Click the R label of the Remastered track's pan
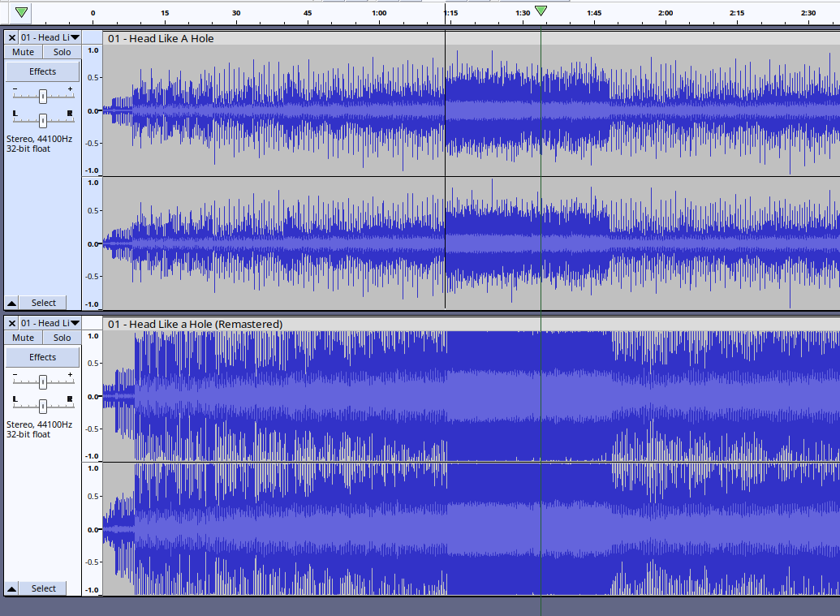This screenshot has height=616, width=840. click(x=70, y=398)
